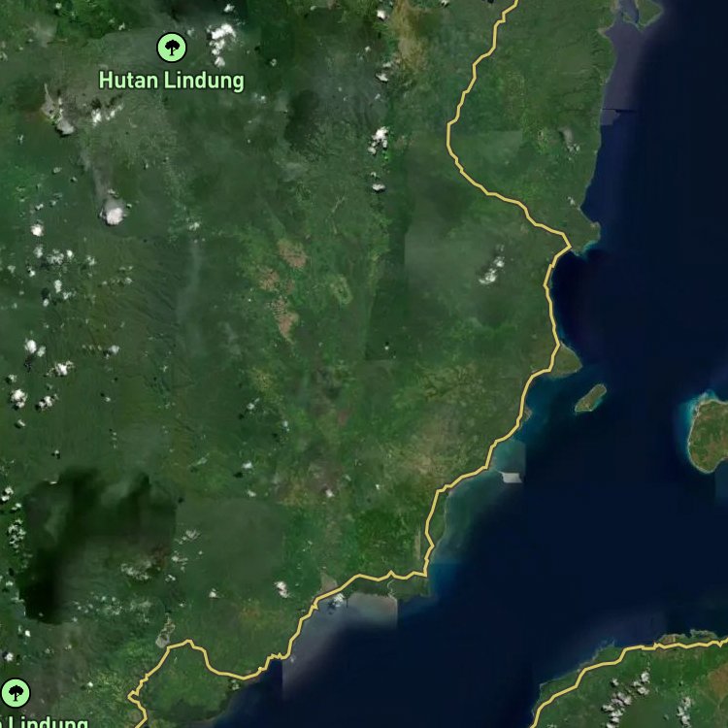Click the white rectangular patch by the coast
728x728 pixels.
coord(511,477)
